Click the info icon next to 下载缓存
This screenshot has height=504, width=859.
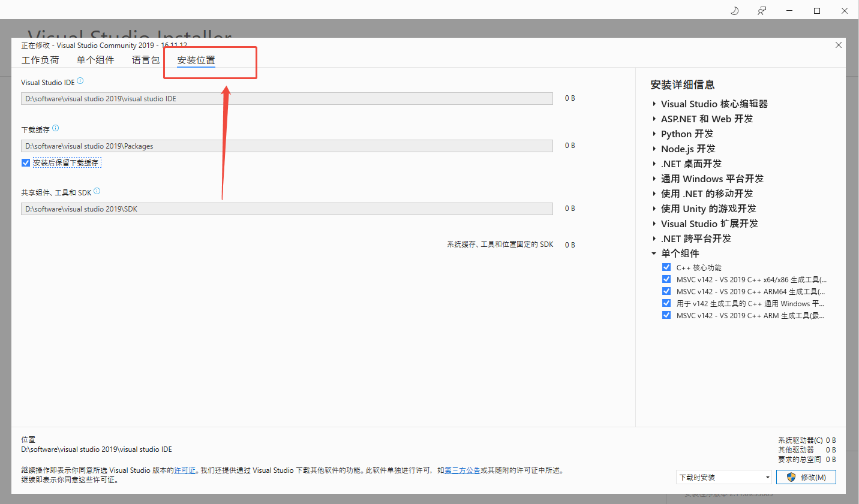(x=56, y=128)
